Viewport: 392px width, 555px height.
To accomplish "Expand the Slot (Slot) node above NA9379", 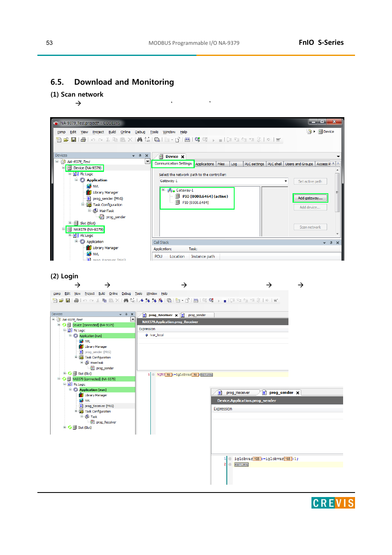I will coord(69,223).
